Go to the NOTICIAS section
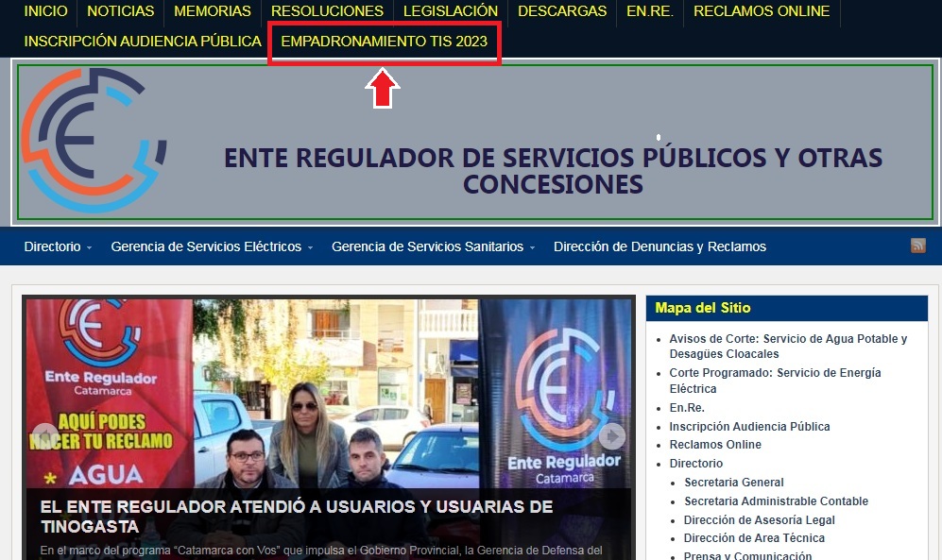The image size is (942, 560). (x=120, y=11)
